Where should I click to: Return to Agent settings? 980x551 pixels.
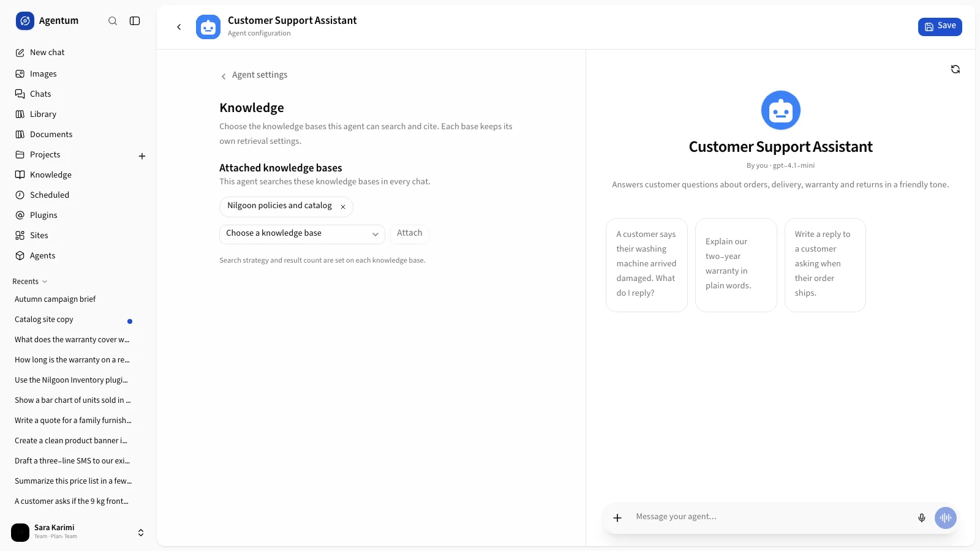click(x=254, y=75)
